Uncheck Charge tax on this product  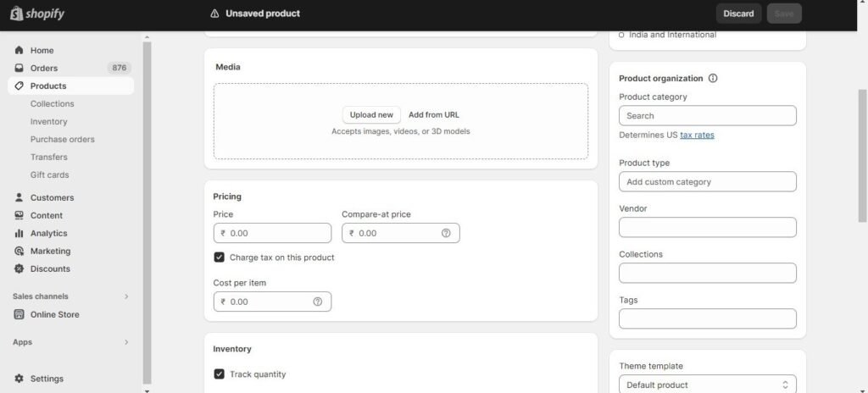pos(220,257)
